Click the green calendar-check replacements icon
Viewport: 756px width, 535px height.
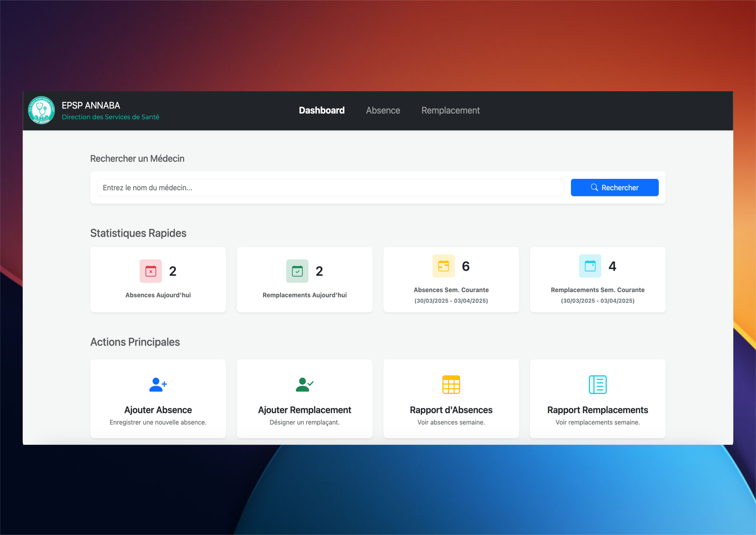click(x=297, y=271)
